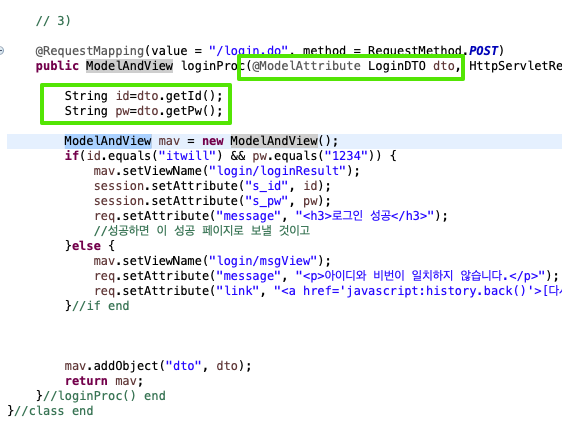The width and height of the screenshot is (562, 421).
Task: Click the else keyword
Action: coord(86,246)
